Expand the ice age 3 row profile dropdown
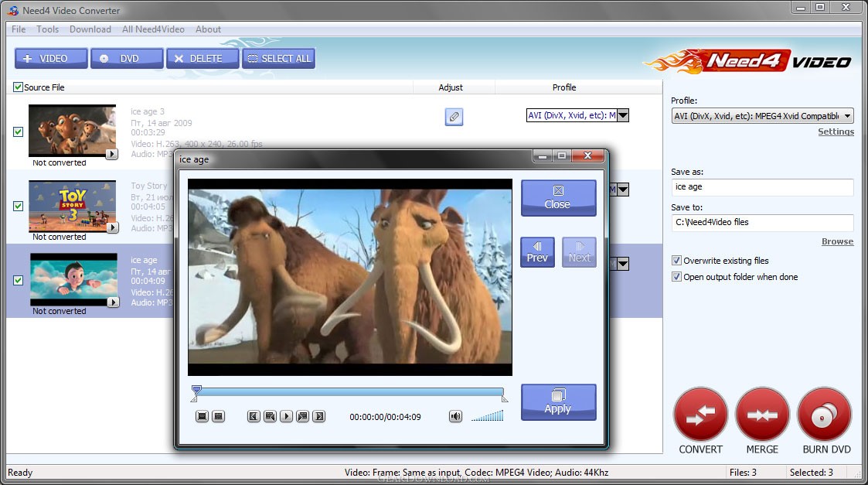The height and width of the screenshot is (485, 868). 623,115
